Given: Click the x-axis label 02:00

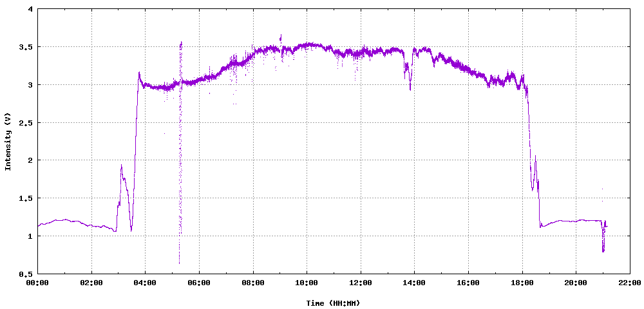Looking at the screenshot, I should point(91,283).
